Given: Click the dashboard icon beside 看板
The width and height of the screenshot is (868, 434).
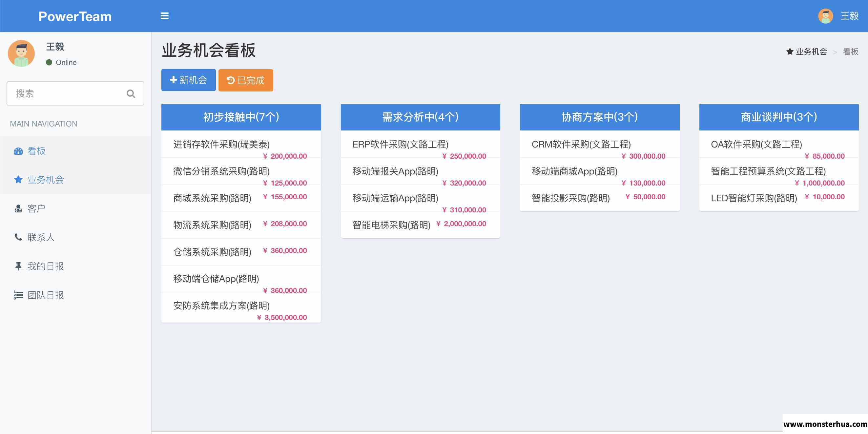Looking at the screenshot, I should [x=18, y=151].
